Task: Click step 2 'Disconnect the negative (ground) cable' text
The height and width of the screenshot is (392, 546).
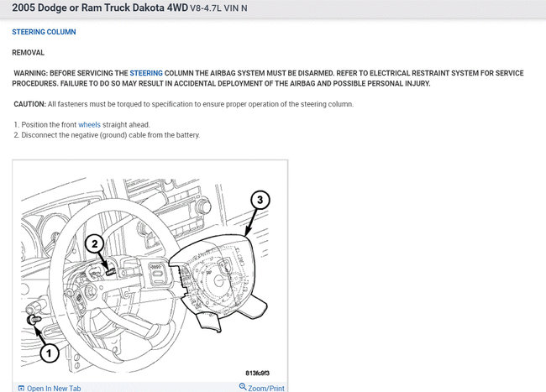Action: 107,135
